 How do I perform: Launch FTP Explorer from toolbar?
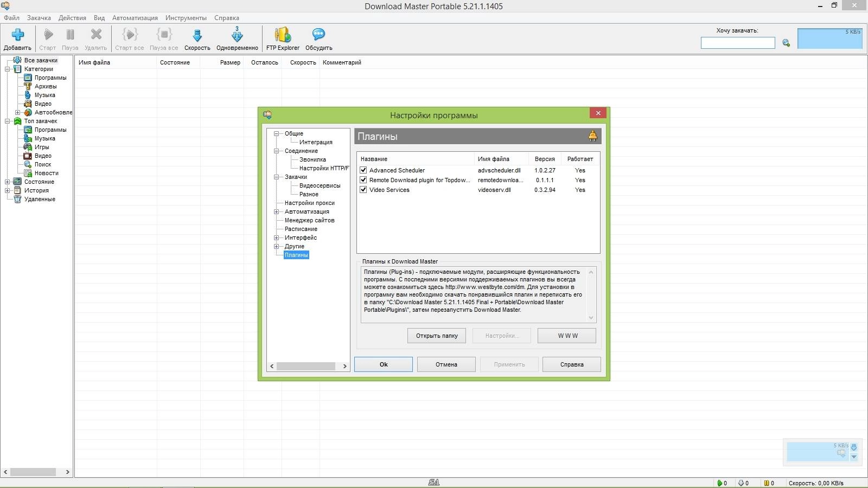click(283, 35)
